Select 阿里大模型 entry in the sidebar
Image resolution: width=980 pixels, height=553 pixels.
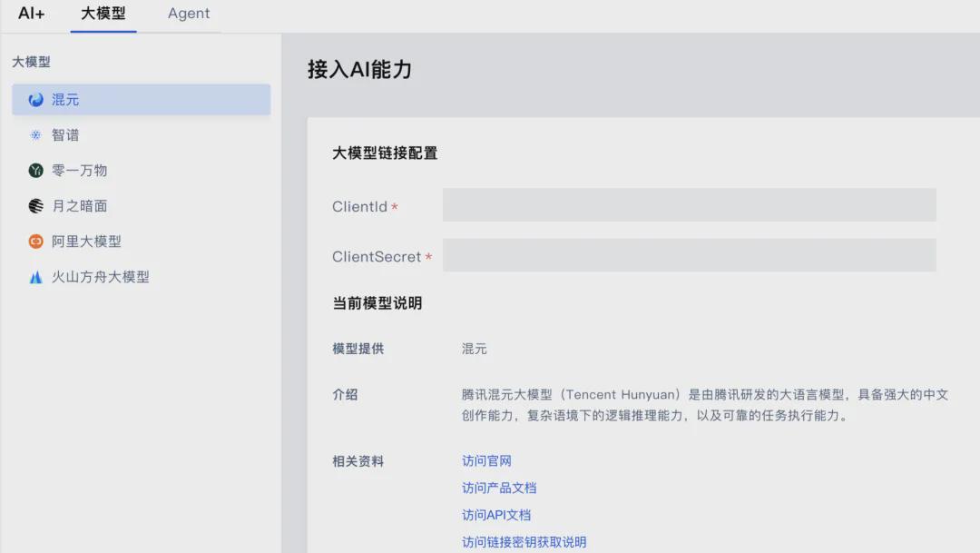(87, 241)
